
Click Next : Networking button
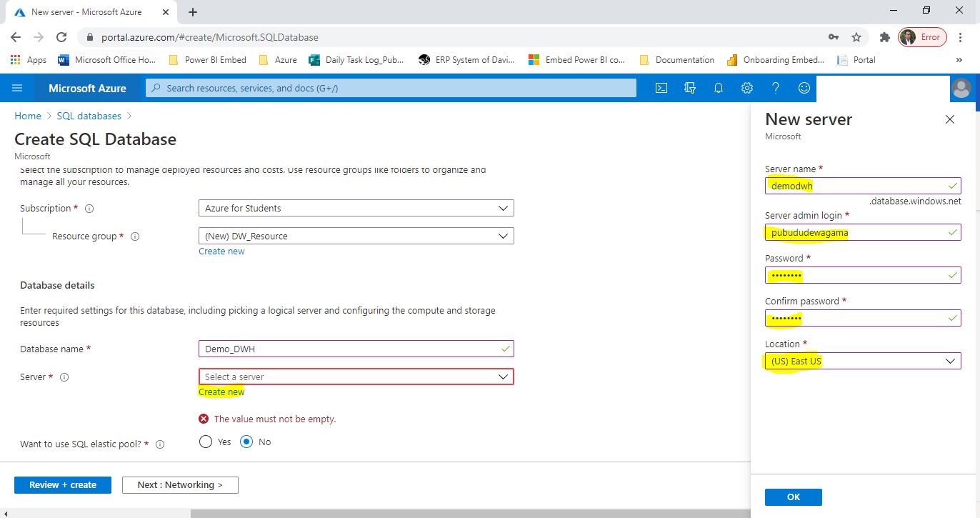tap(180, 485)
